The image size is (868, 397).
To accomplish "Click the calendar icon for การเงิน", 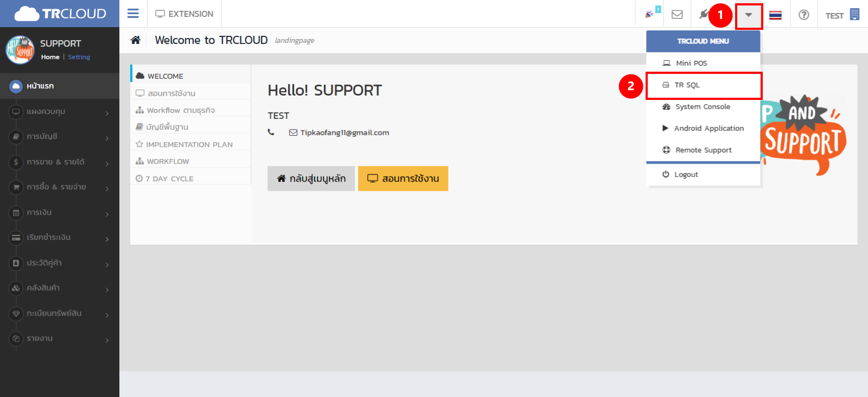I will click(x=16, y=212).
